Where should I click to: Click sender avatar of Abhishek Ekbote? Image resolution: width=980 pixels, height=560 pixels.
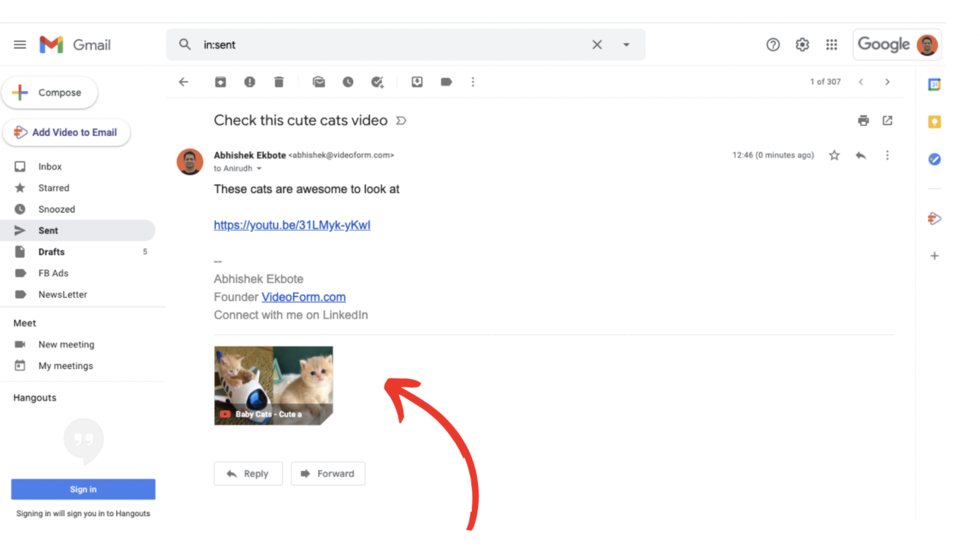click(190, 162)
